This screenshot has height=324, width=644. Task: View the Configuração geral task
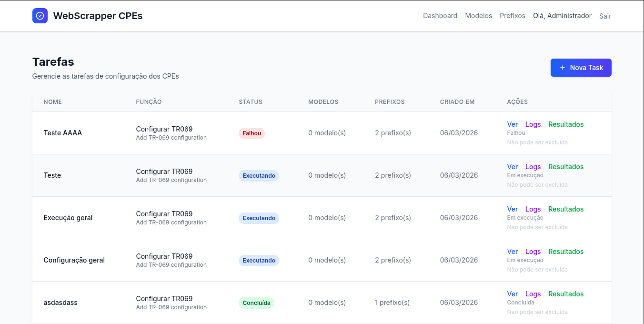[512, 252]
